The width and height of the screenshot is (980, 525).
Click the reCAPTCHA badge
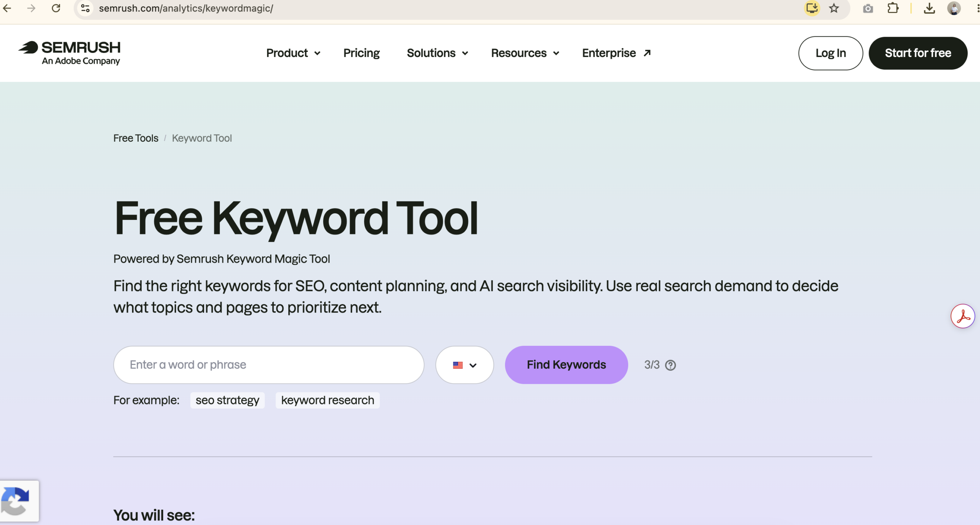(19, 501)
